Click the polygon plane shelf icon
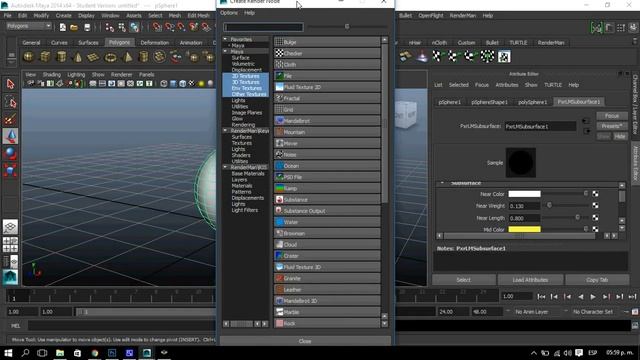 (93, 57)
